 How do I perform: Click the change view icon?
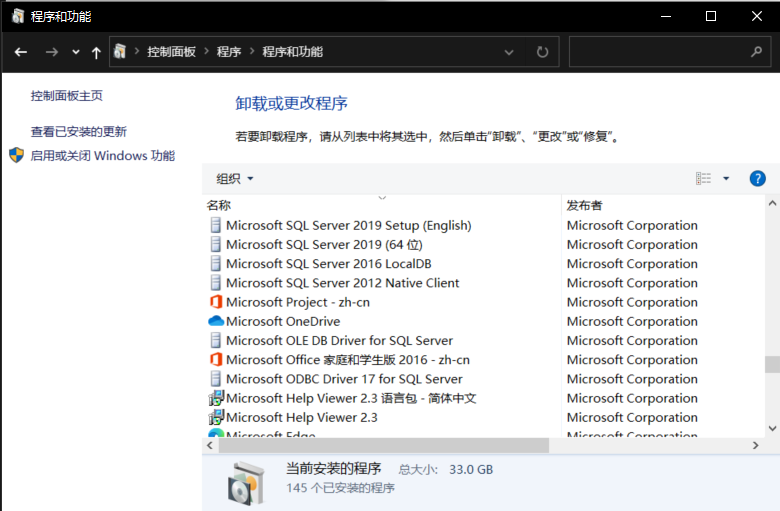tap(704, 178)
